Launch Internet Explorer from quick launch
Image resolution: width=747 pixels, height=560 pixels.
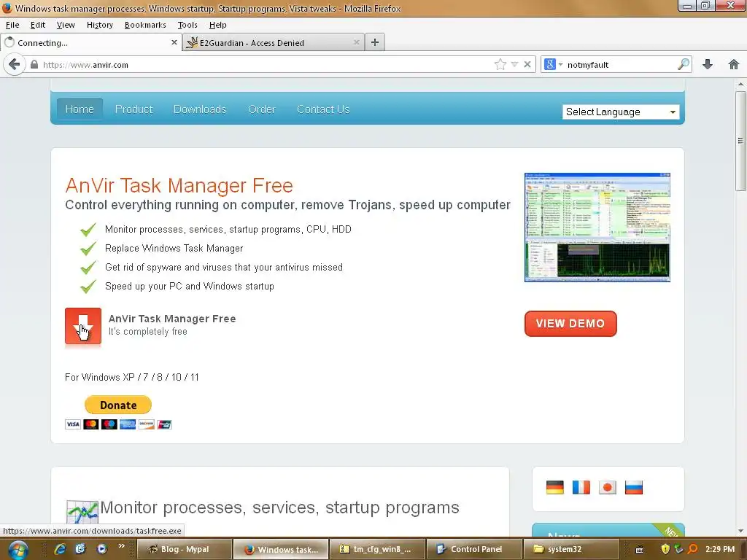pyautogui.click(x=60, y=549)
